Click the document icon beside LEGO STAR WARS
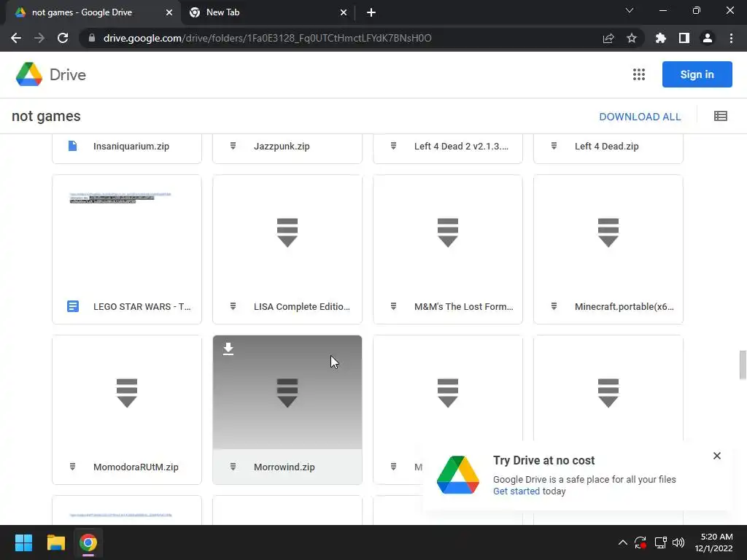The image size is (747, 560). point(72,306)
